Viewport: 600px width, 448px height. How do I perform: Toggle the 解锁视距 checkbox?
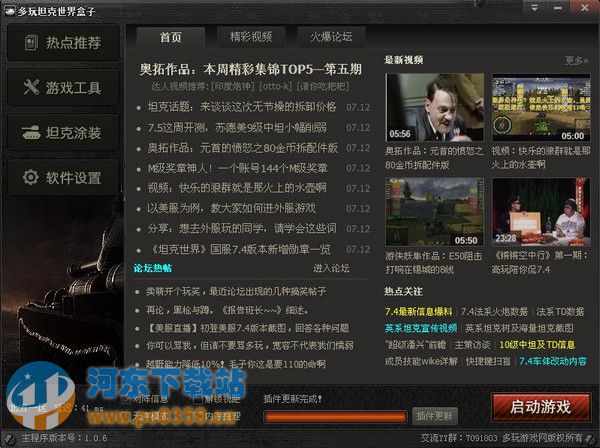coord(197,399)
